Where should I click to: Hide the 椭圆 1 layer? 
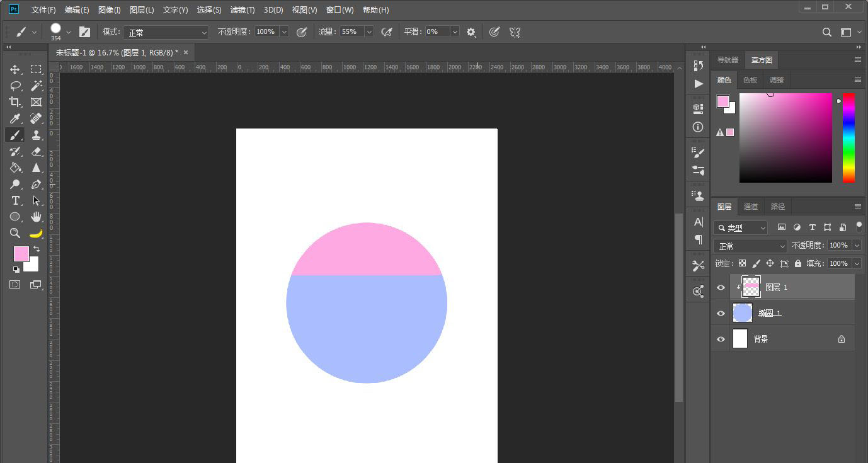click(721, 313)
